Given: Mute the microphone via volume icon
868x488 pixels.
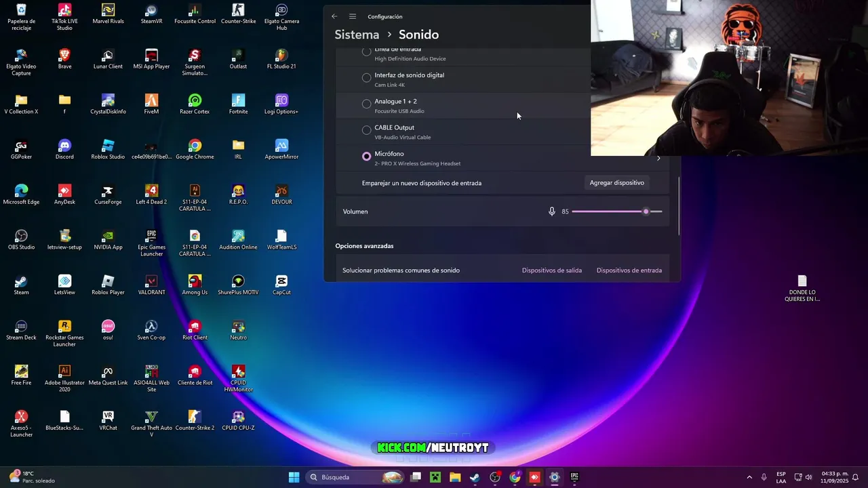Looking at the screenshot, I should [552, 211].
